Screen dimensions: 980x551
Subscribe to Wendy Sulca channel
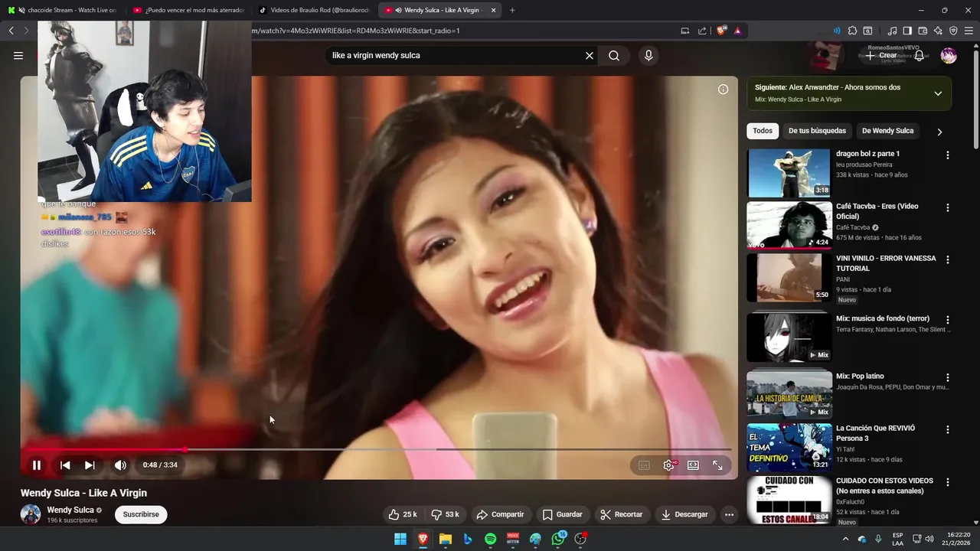(141, 514)
